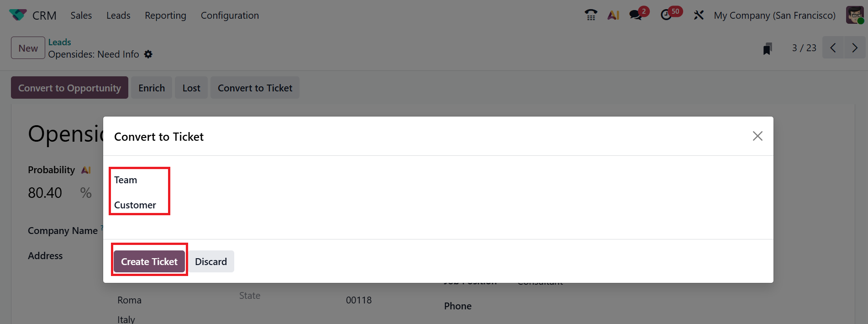The width and height of the screenshot is (868, 324).
Task: Open the Configuration menu
Action: 230,16
